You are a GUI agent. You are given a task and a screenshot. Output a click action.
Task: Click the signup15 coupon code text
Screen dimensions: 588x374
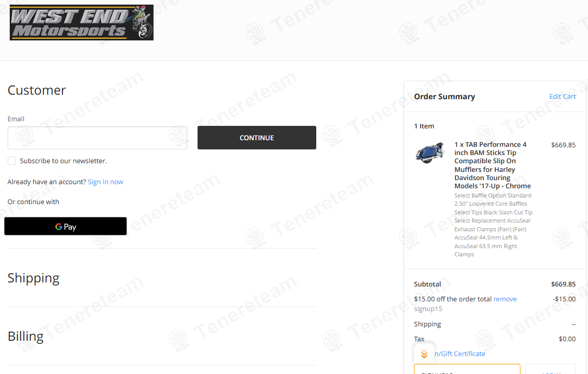[x=428, y=309]
